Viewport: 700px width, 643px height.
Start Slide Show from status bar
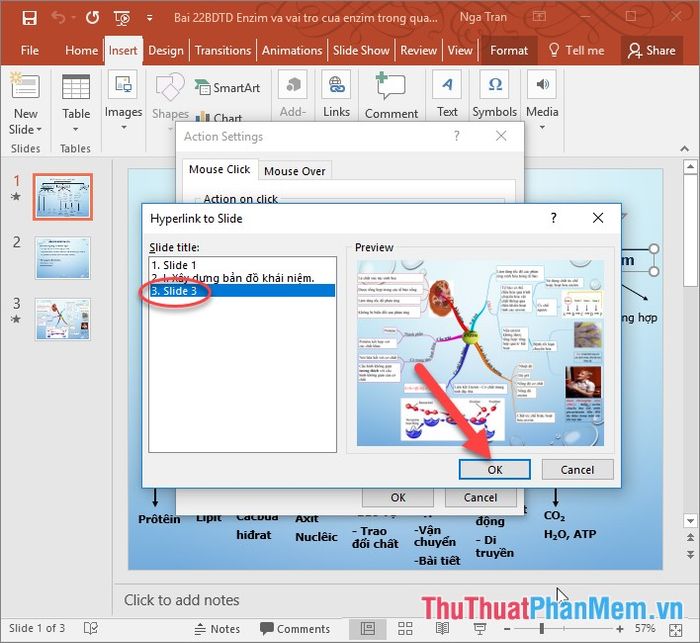(480, 629)
